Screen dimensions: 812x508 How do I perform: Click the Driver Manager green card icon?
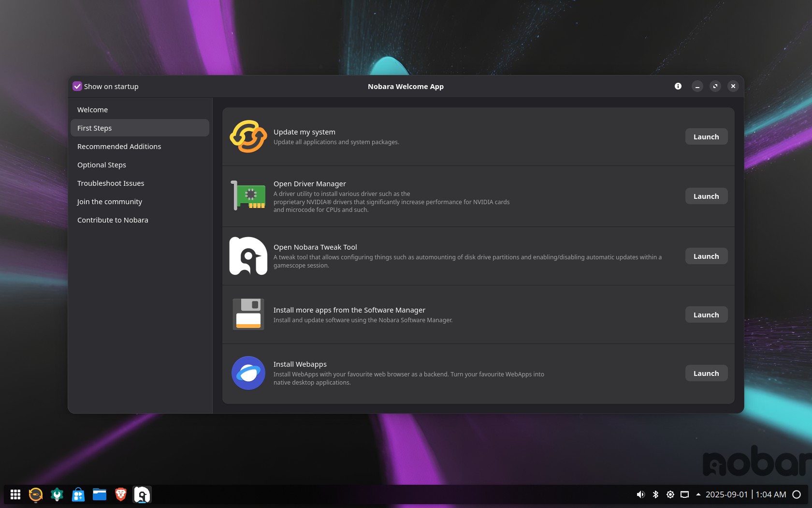pyautogui.click(x=248, y=196)
